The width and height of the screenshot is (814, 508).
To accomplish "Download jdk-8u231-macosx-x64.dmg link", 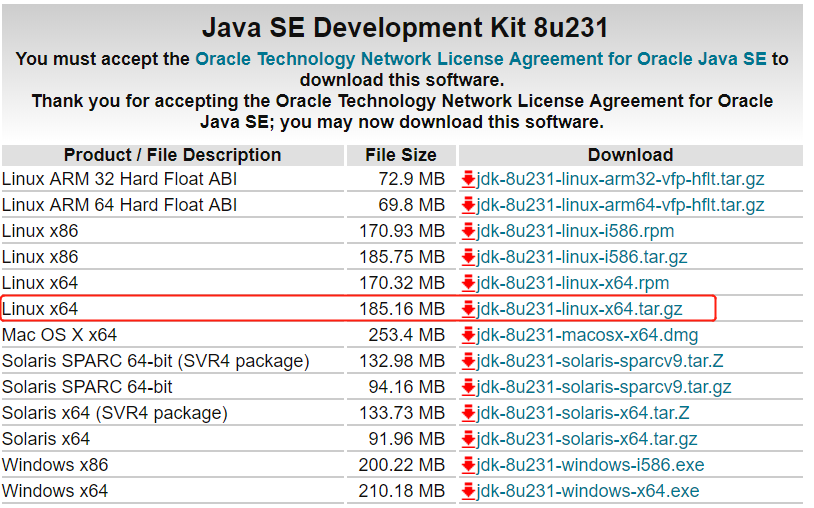I will click(x=587, y=335).
